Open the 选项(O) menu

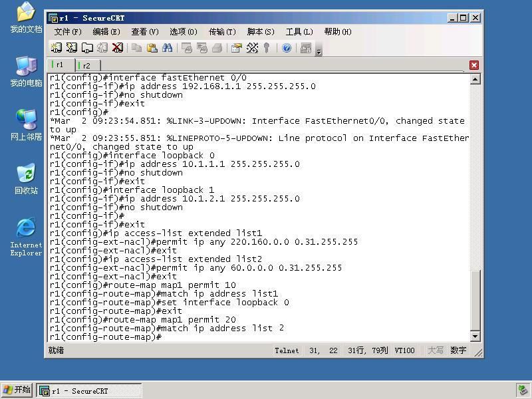click(184, 32)
